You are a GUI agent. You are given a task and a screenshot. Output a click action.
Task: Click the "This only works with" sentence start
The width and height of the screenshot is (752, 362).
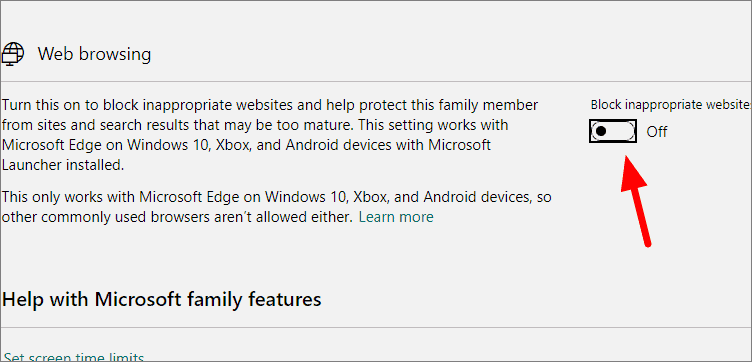pos(69,197)
